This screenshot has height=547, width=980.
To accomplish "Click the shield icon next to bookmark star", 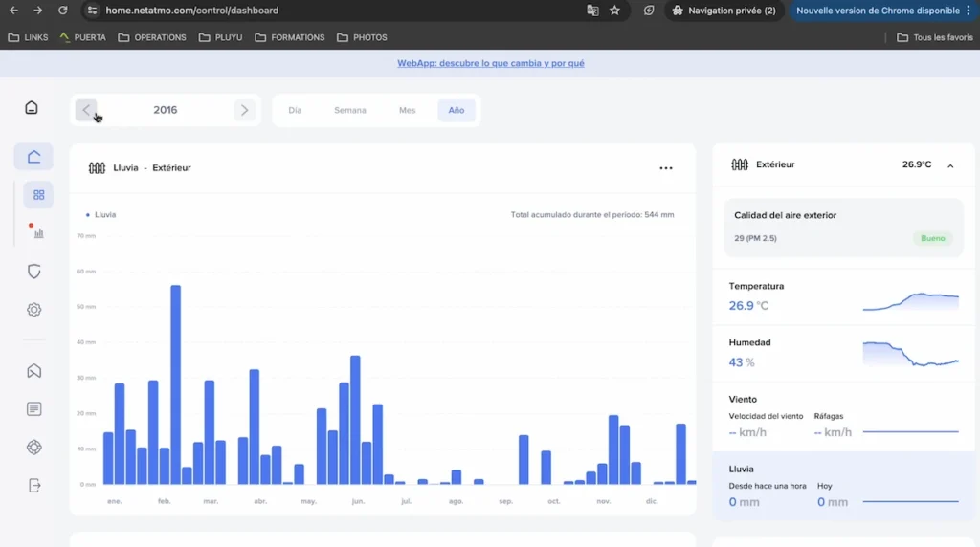I will pos(649,10).
